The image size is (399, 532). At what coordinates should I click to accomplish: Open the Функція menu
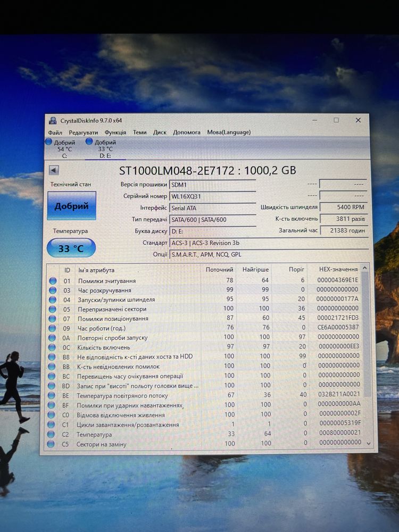click(x=115, y=132)
